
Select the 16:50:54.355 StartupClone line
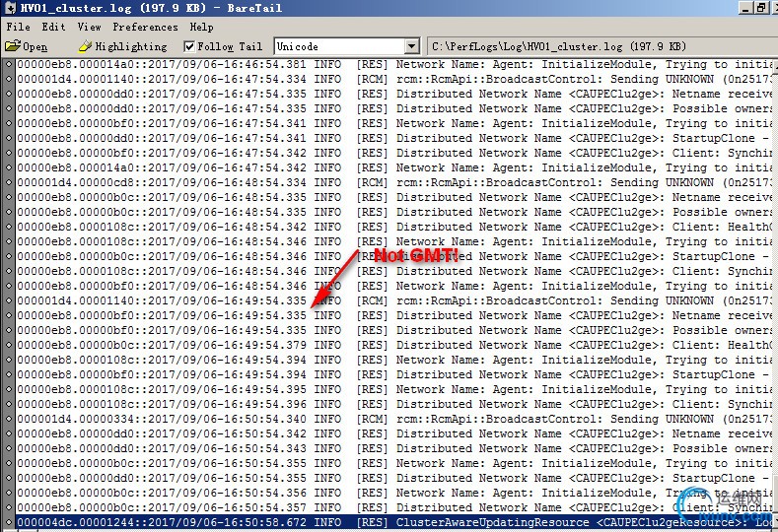pyautogui.click(x=394, y=478)
